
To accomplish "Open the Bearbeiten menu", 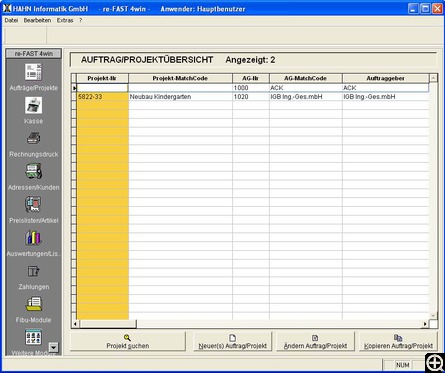I will [37, 20].
